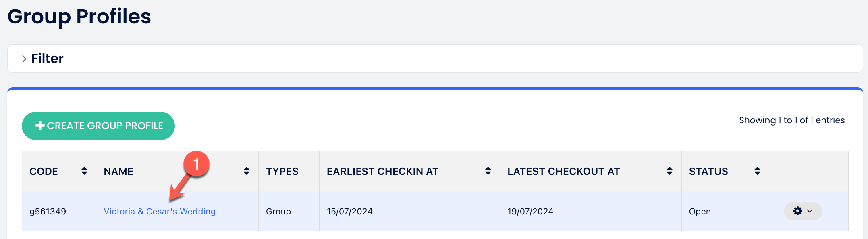
Task: Toggle the Status column sort arrows
Action: tap(757, 171)
